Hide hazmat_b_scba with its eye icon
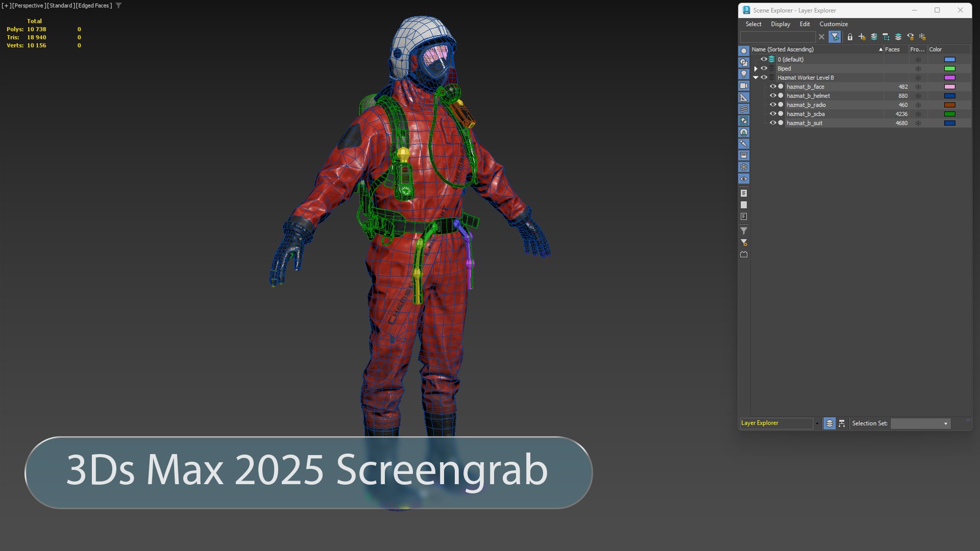The width and height of the screenshot is (980, 551). coord(773,114)
